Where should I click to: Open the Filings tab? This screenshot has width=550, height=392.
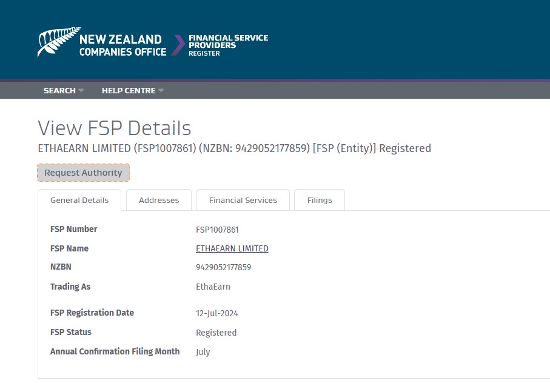coord(320,200)
